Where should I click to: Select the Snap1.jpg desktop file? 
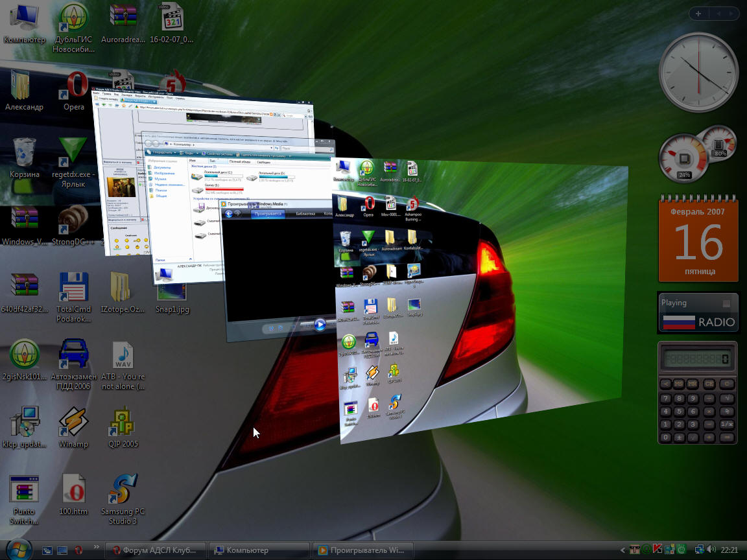(172, 293)
